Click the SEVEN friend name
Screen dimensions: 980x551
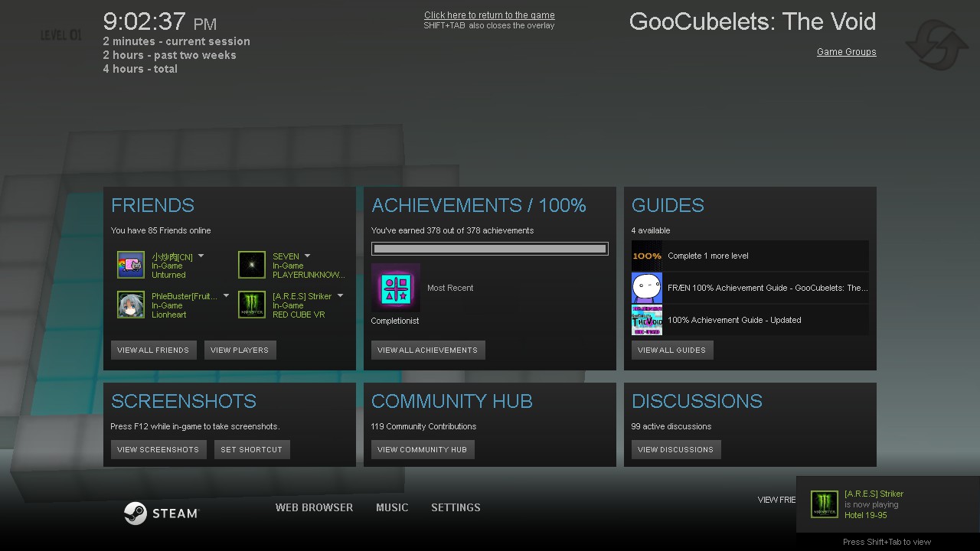(286, 256)
